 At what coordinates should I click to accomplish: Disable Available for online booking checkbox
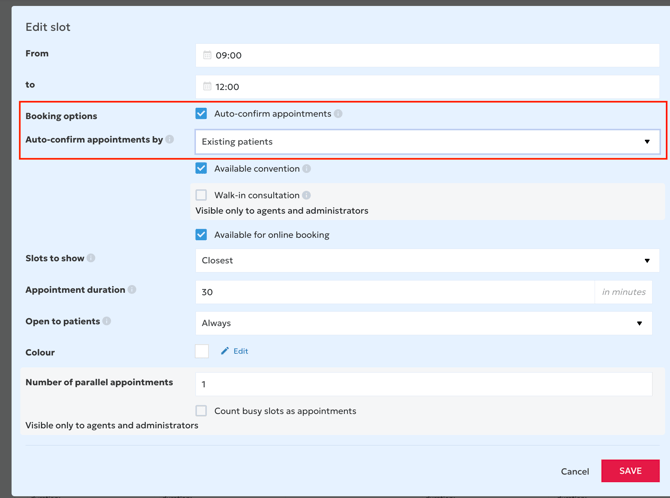(201, 235)
